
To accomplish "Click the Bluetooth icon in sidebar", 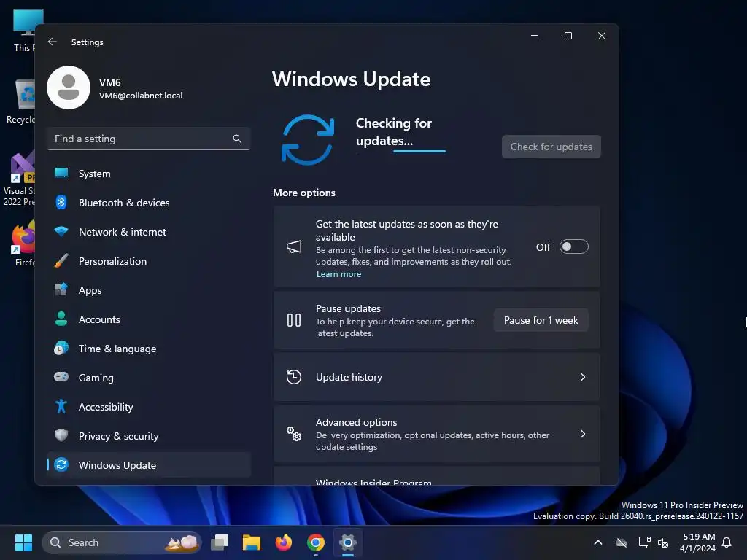I will coord(61,203).
